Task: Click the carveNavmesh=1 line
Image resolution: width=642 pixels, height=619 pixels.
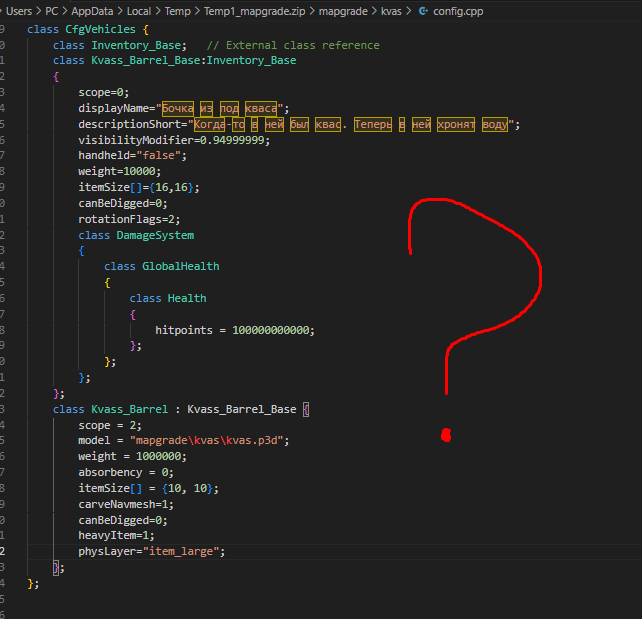Action: click(x=126, y=504)
